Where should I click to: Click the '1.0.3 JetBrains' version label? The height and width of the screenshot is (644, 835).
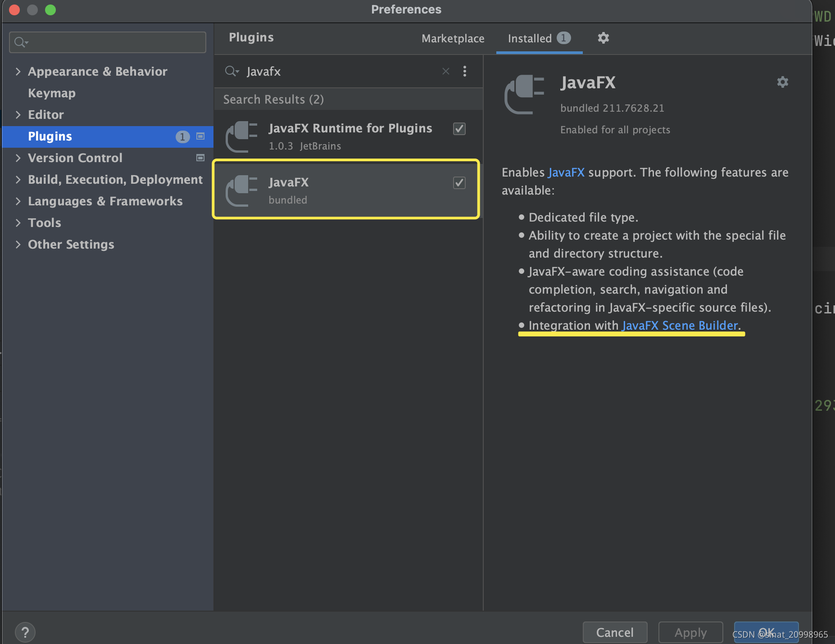(x=305, y=146)
